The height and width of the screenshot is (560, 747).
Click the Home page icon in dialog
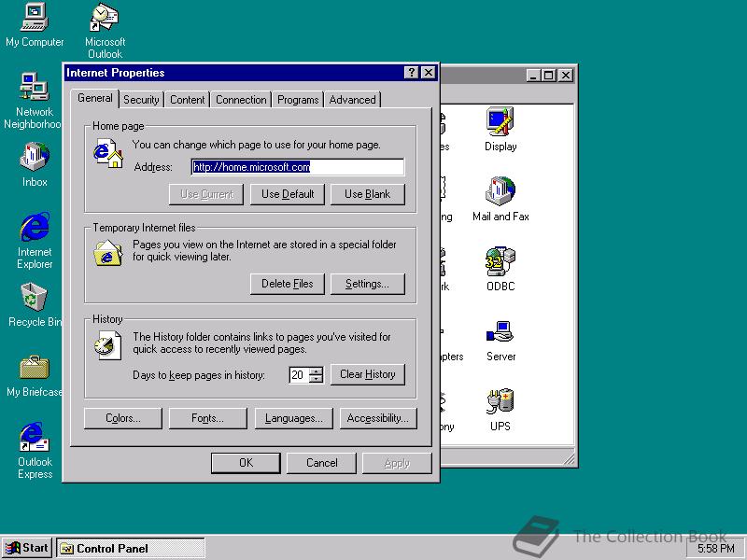[x=108, y=153]
